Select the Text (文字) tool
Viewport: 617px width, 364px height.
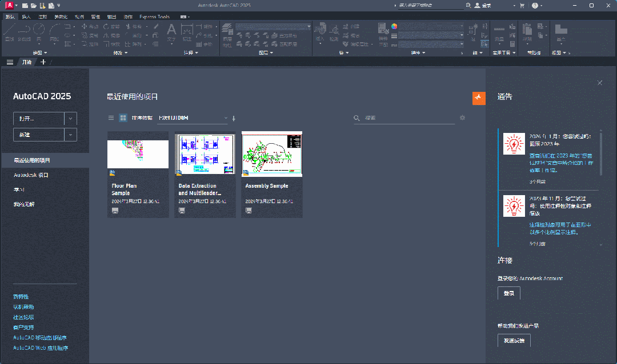tap(171, 32)
